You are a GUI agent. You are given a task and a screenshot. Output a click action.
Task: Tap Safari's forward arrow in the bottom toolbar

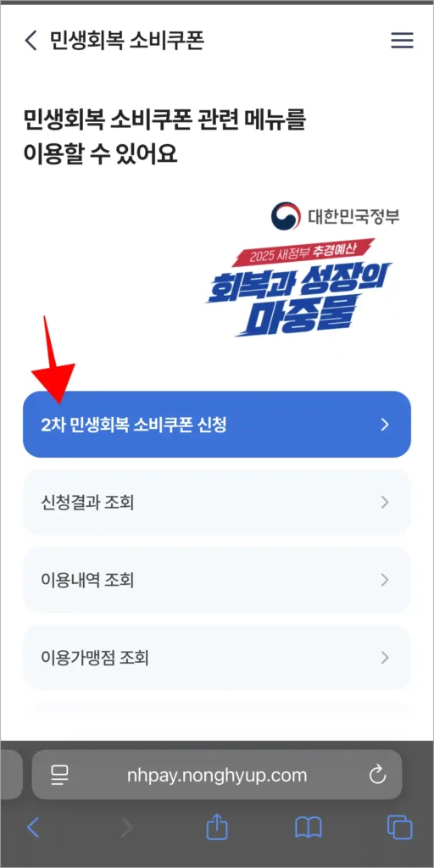[127, 827]
